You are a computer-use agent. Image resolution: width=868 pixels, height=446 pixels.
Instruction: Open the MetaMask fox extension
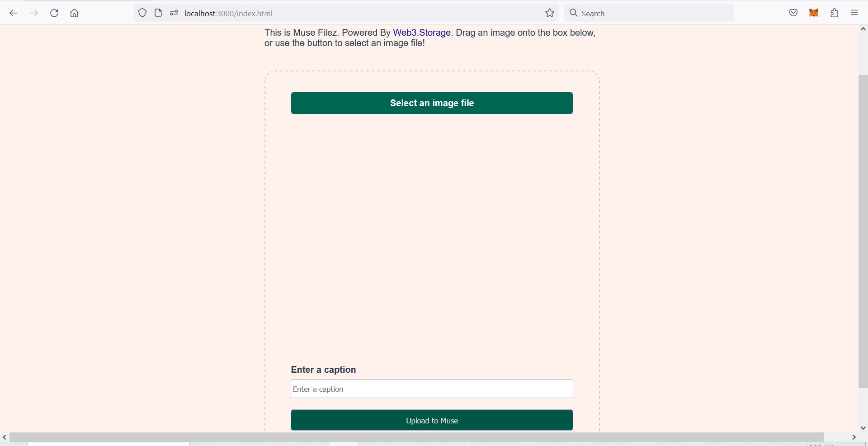pyautogui.click(x=814, y=13)
